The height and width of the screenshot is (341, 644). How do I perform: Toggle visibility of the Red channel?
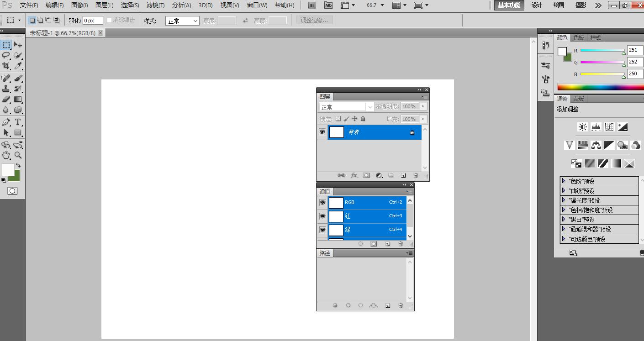coord(322,216)
